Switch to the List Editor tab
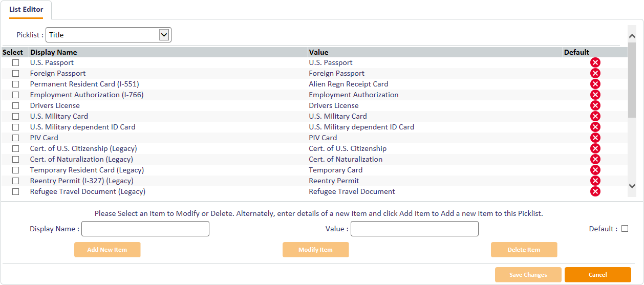The image size is (644, 285). 26,9
